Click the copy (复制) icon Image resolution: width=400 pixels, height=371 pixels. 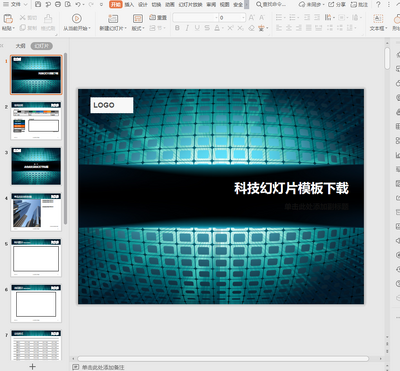click(22, 28)
